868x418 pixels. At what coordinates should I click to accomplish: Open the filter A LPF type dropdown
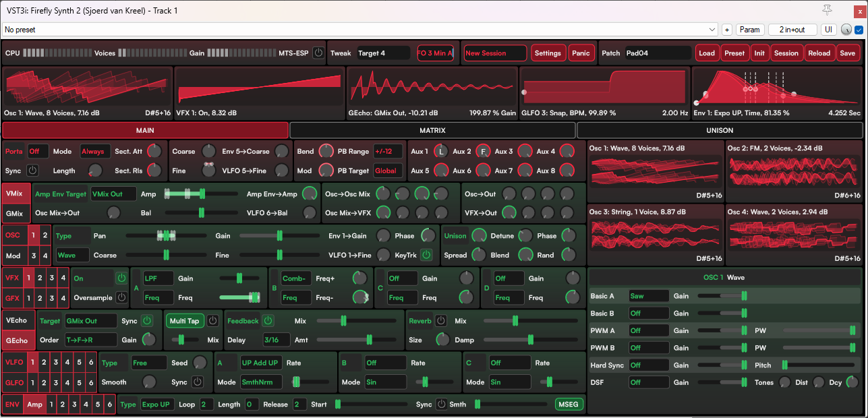click(158, 278)
